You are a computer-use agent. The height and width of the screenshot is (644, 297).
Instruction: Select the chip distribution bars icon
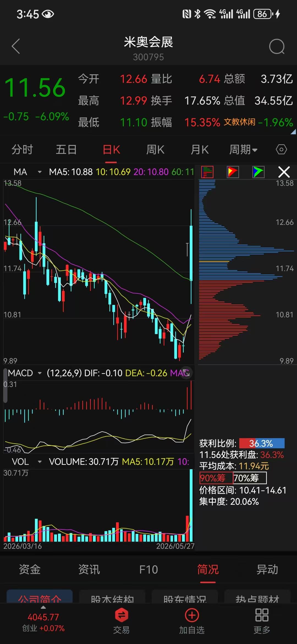tap(207, 172)
